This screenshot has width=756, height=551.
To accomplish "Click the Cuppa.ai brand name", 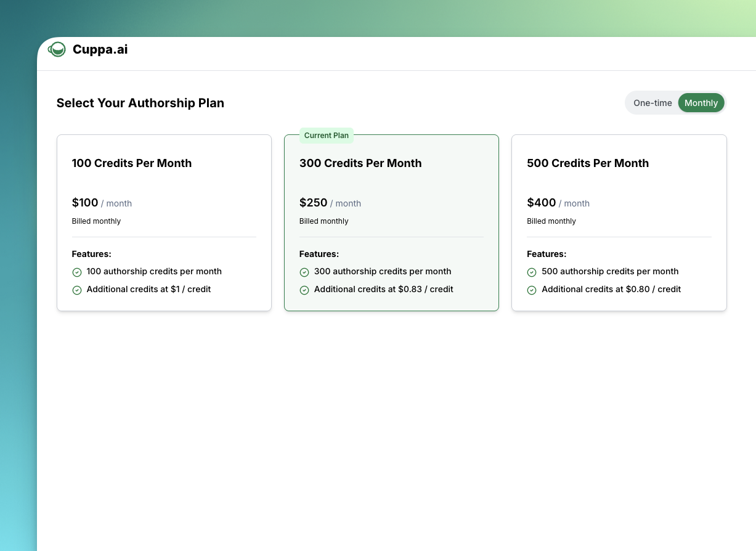I will tap(100, 49).
